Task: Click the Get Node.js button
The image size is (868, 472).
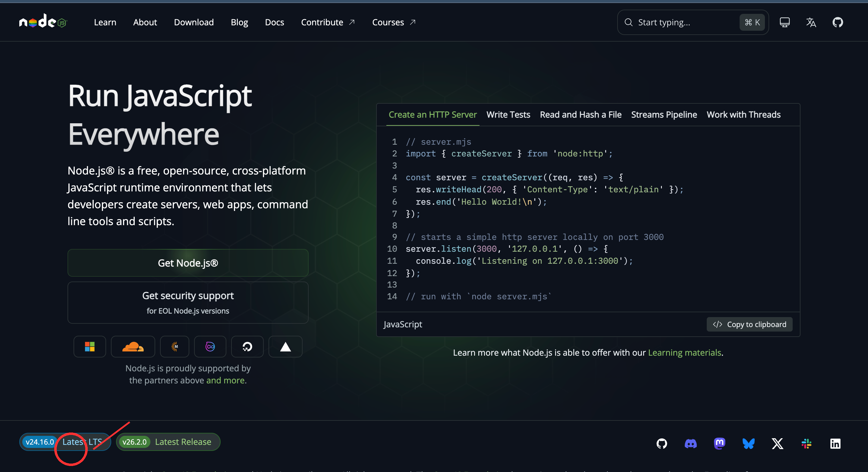Action: tap(188, 263)
